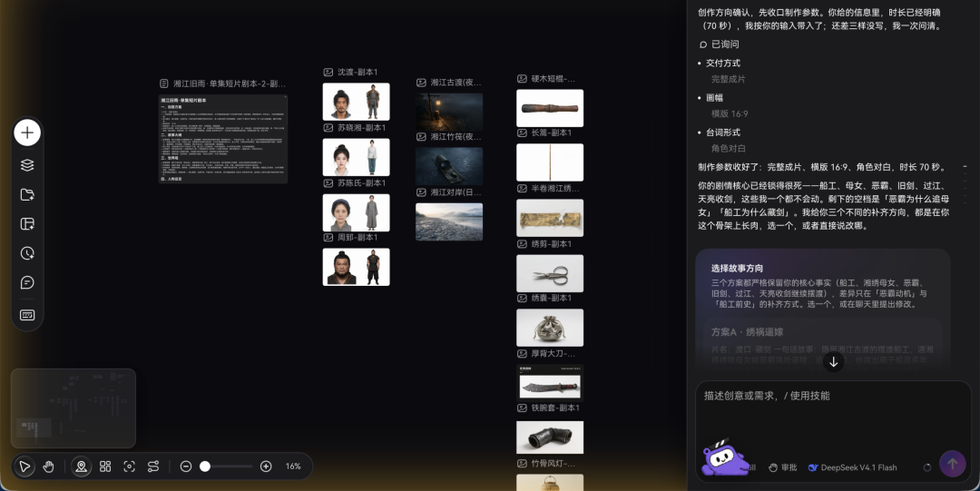Select the 湘江对岸 daytime shore image

pos(449,221)
